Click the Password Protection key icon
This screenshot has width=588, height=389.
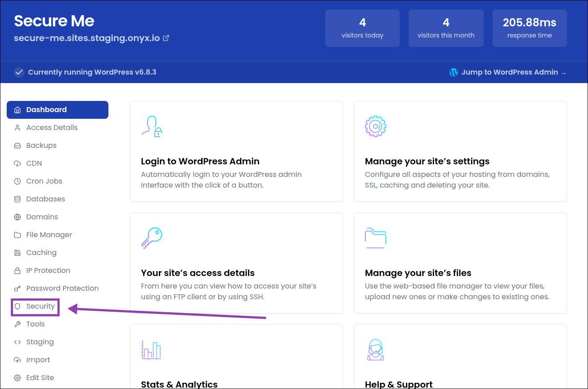pos(17,289)
